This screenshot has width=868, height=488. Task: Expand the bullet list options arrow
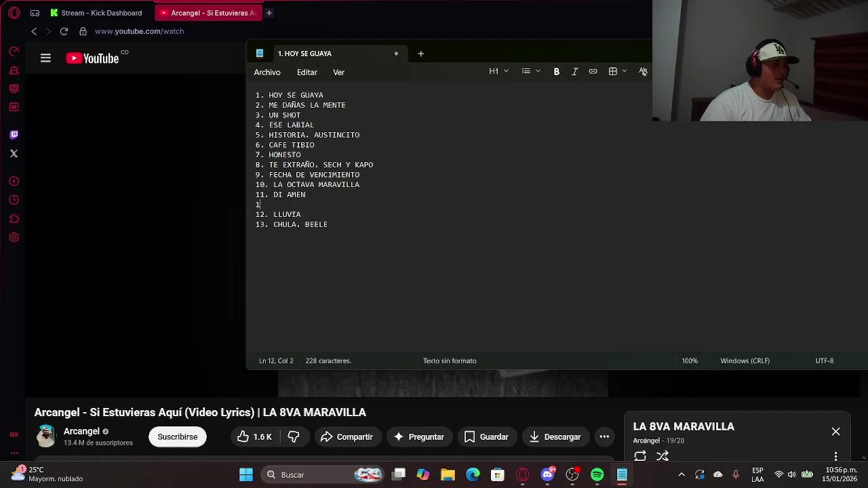pos(538,71)
